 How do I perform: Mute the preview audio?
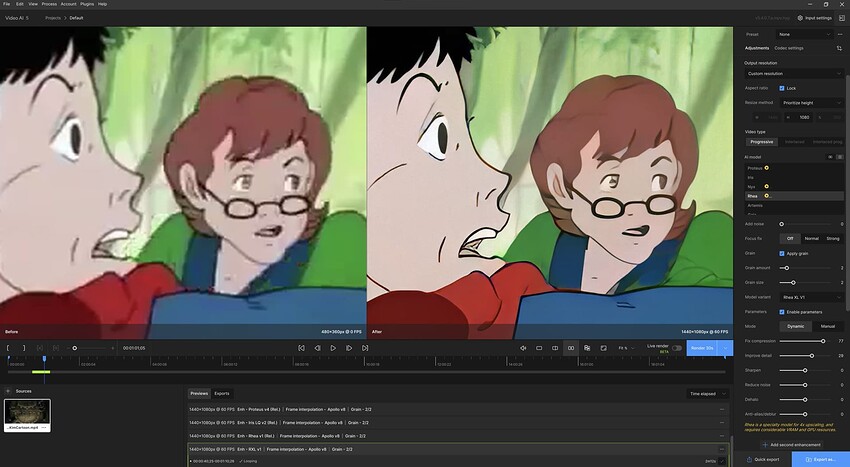(x=523, y=348)
